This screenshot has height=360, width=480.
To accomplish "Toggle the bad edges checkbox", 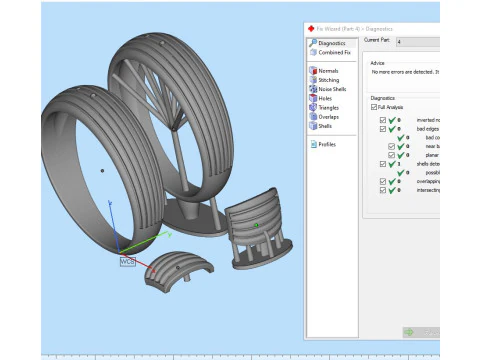I will 383,129.
